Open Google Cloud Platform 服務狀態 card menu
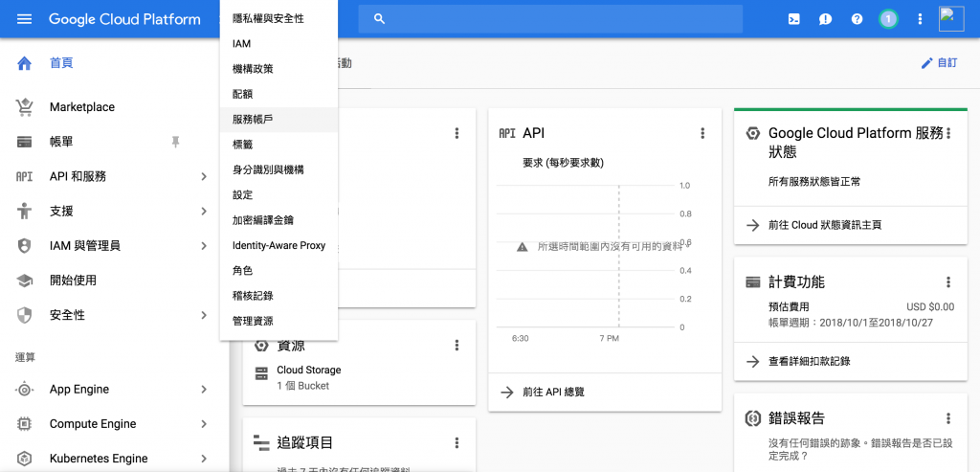Viewport: 980px width, 472px height. click(948, 133)
